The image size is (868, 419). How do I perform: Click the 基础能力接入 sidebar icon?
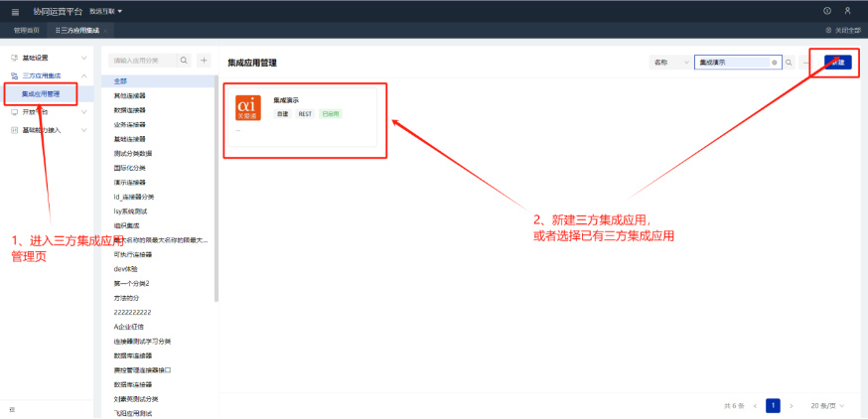pos(14,130)
